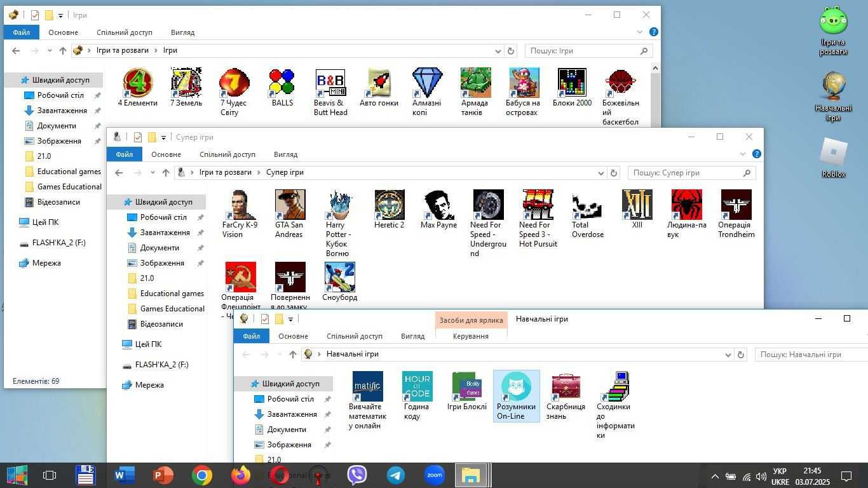Select Сходинки до інформатики shortcut
Screen dimensions: 868x488
(615, 406)
